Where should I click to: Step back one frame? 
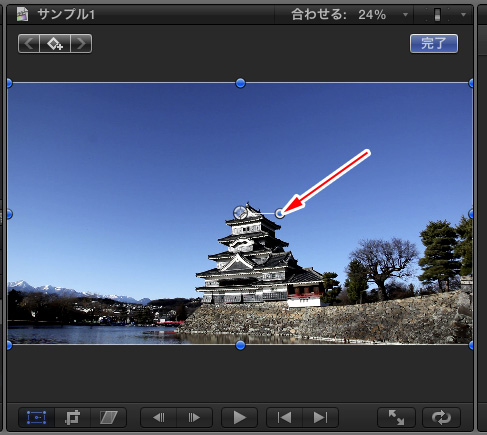tap(159, 417)
